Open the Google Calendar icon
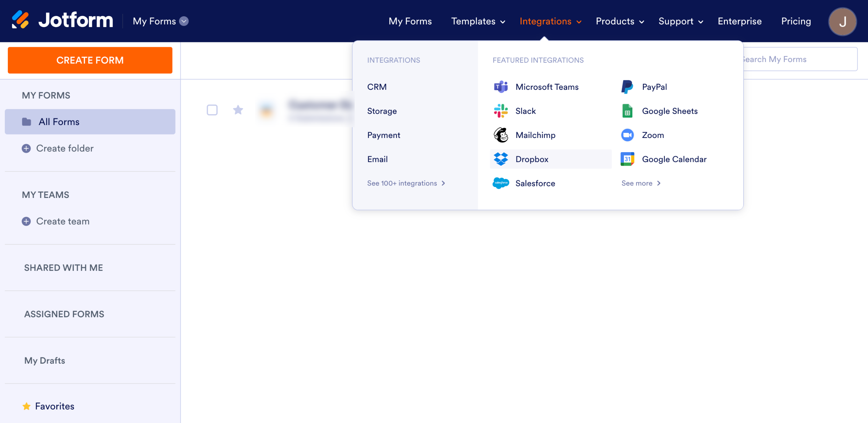Screen dimensions: 868x423 pos(627,159)
